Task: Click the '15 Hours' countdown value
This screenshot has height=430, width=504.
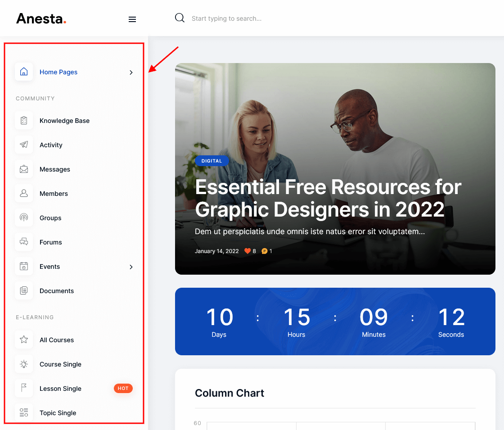Action: [x=297, y=322]
